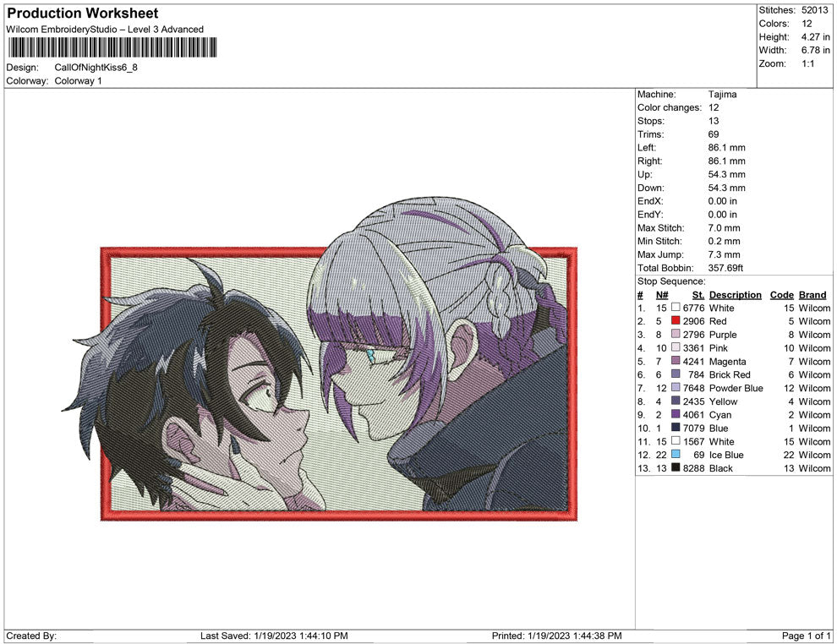Click the Total Bobbin value 357.69ft
The height and width of the screenshot is (644, 837).
point(726,268)
